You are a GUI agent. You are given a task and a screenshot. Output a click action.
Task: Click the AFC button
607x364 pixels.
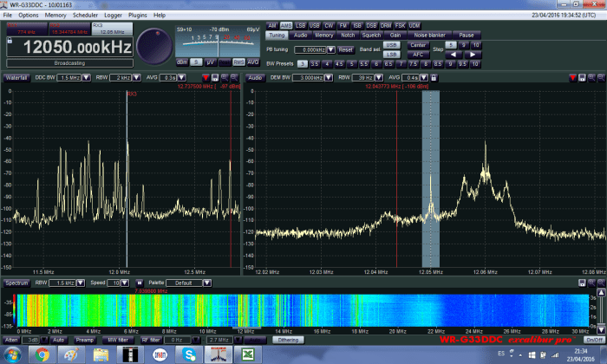click(x=418, y=54)
